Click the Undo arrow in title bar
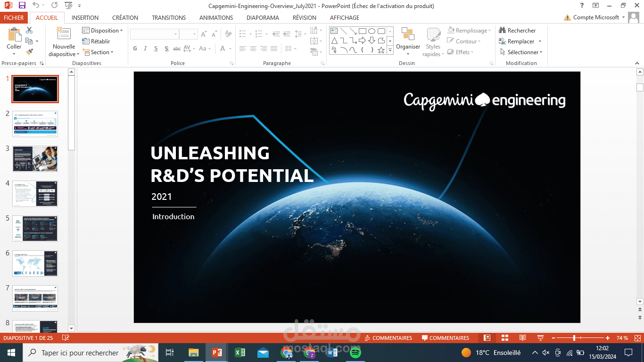Image resolution: width=644 pixels, height=362 pixels. point(36,6)
